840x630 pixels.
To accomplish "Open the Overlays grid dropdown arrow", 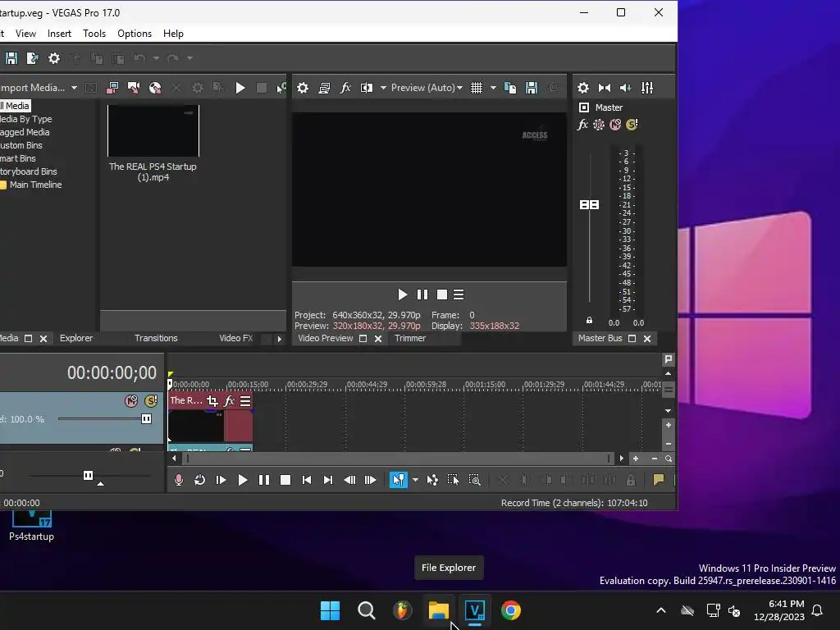I will point(493,88).
